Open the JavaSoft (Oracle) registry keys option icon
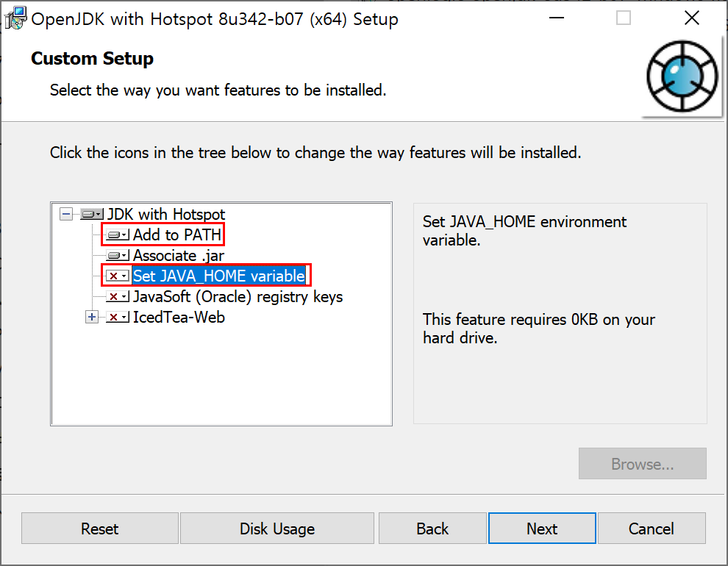The image size is (728, 566). pyautogui.click(x=118, y=296)
